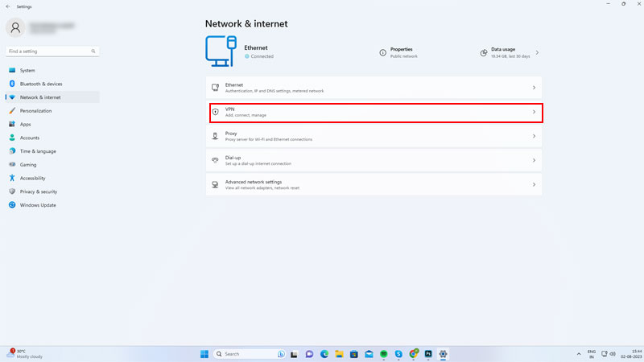Click the Settings gear taskbar icon
Viewport: 644px width, 362px height.
[x=443, y=354]
